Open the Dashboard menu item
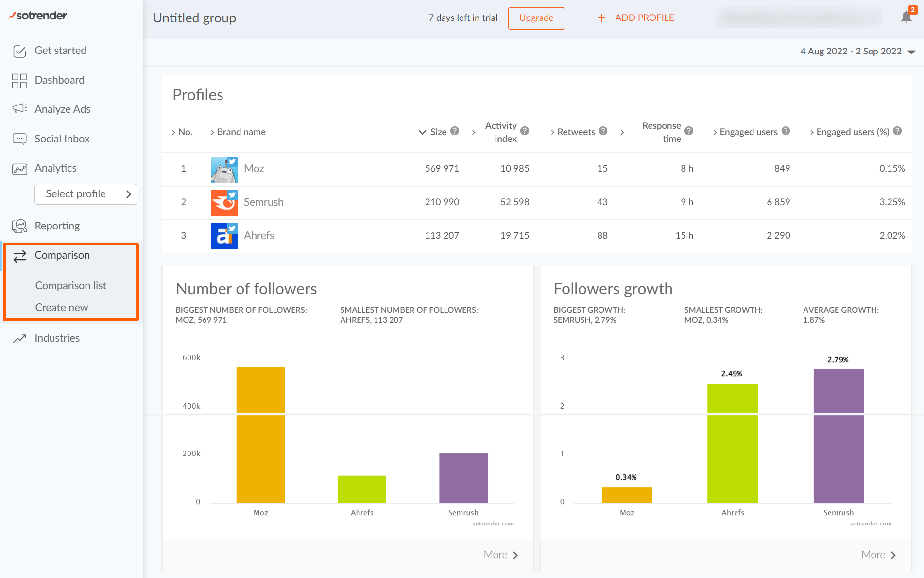The width and height of the screenshot is (924, 578). (59, 80)
